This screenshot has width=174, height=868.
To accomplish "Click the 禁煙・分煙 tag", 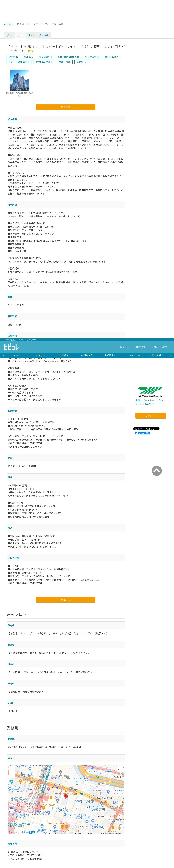I will (65, 62).
